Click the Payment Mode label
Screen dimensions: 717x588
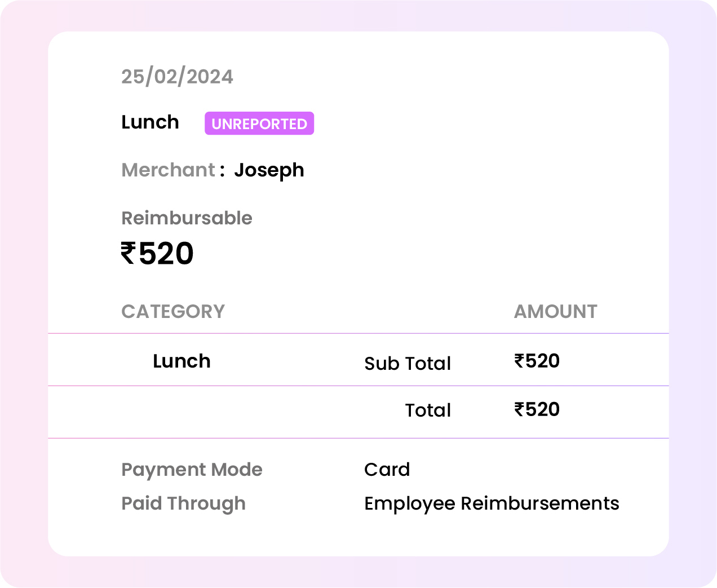(192, 470)
